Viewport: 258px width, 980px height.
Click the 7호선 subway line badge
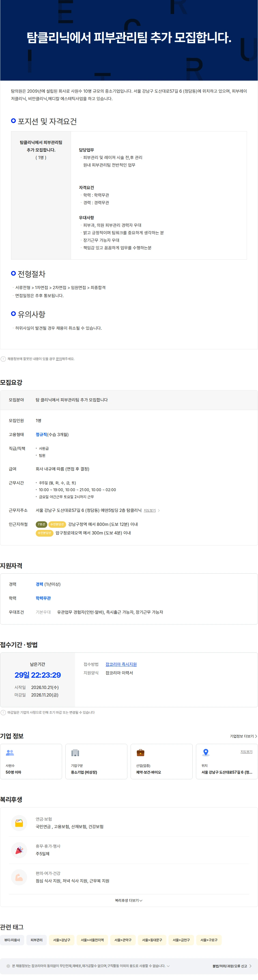pyautogui.click(x=41, y=524)
